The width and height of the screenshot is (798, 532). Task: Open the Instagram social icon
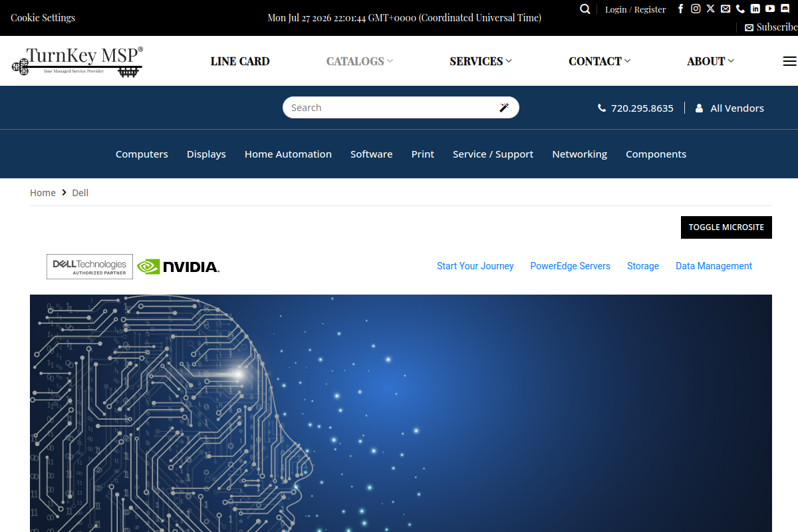click(696, 9)
